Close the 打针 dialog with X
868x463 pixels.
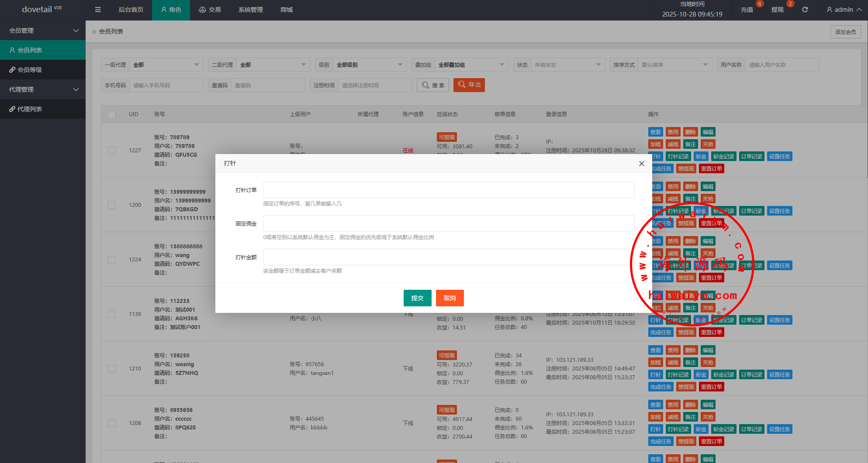point(641,164)
